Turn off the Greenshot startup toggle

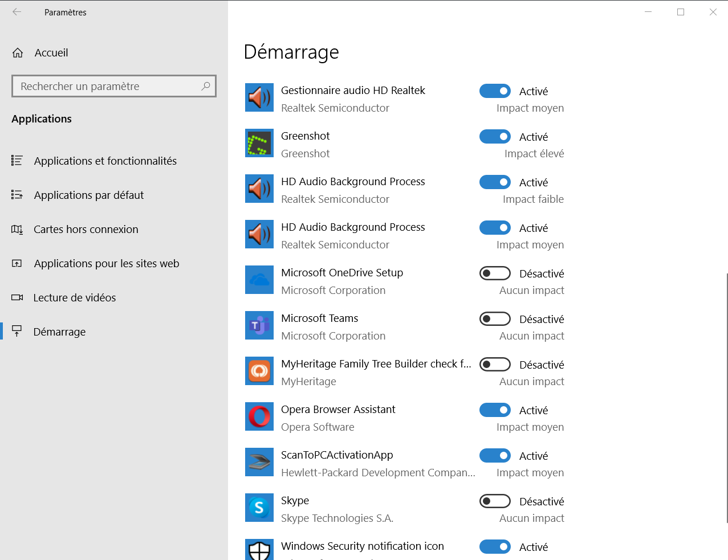[x=495, y=137]
